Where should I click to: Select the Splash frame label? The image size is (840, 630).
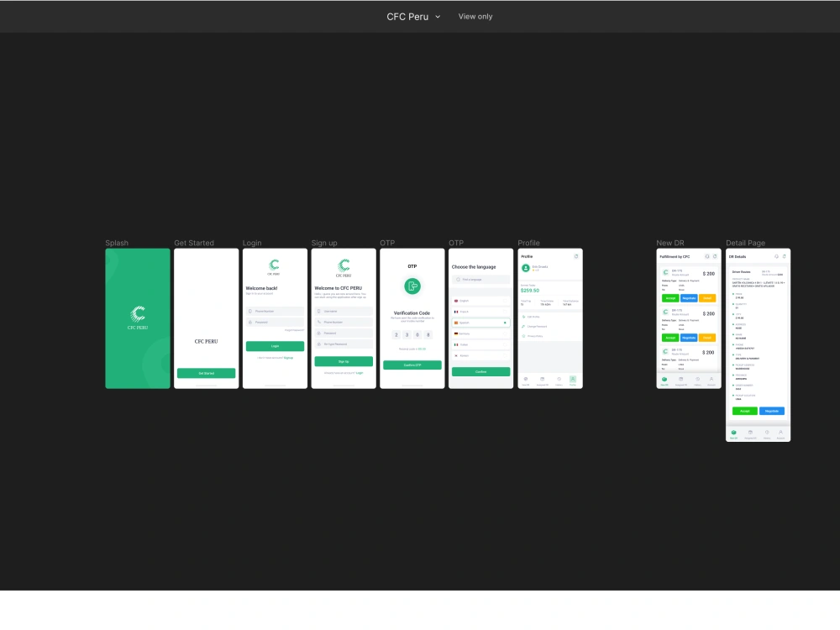point(117,243)
